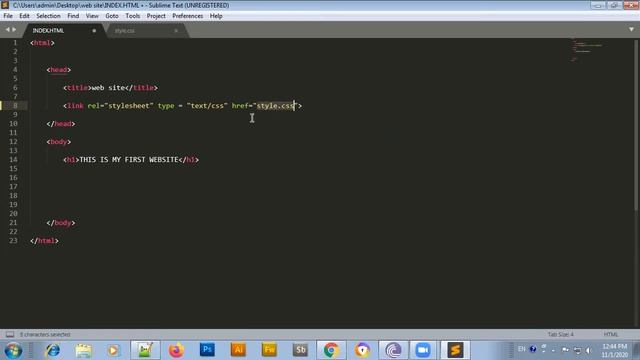This screenshot has width=640, height=360.
Task: Open the taskbar clock showing 12:44 PM
Action: (614, 350)
